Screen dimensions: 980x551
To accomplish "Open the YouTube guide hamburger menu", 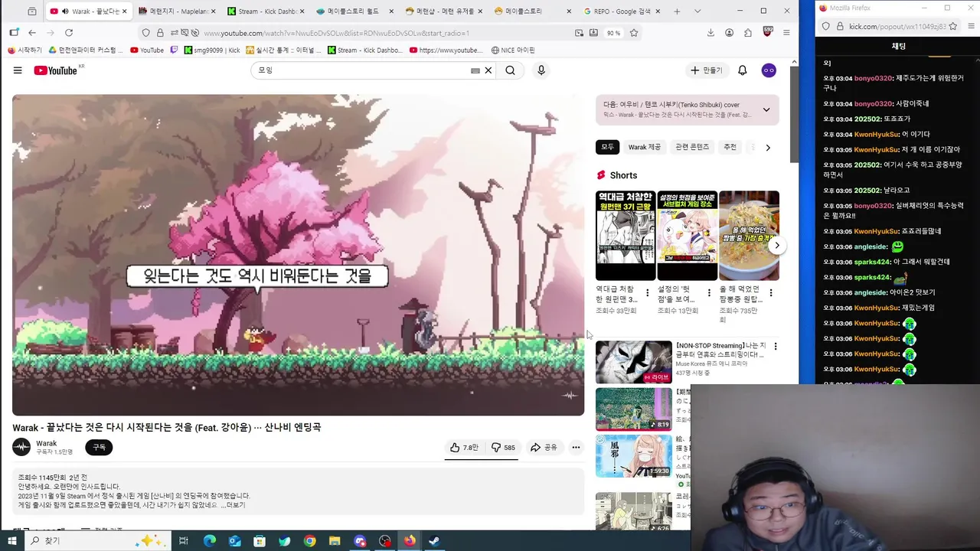I will 18,70.
